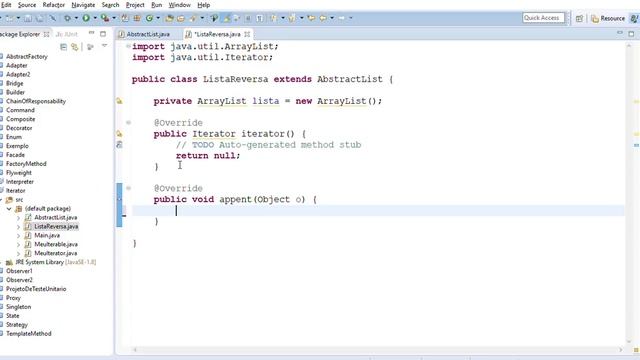Click the green New Java Class icon

[149, 18]
